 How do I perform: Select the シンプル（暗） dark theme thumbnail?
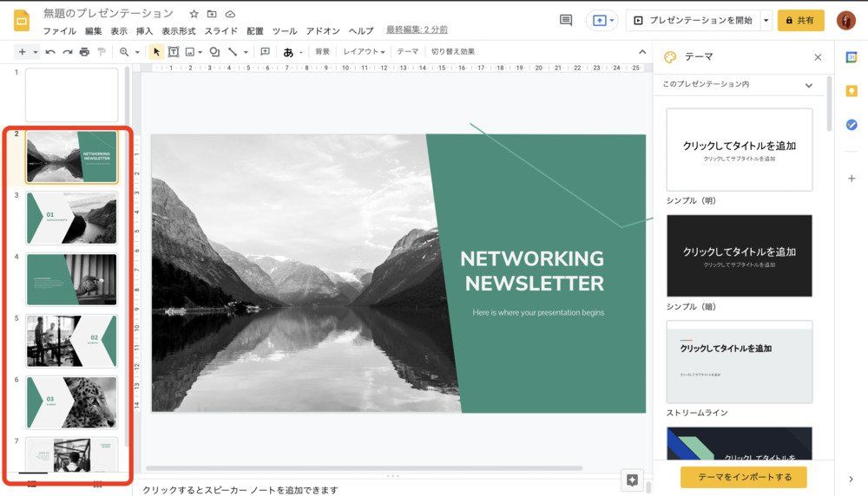point(740,256)
